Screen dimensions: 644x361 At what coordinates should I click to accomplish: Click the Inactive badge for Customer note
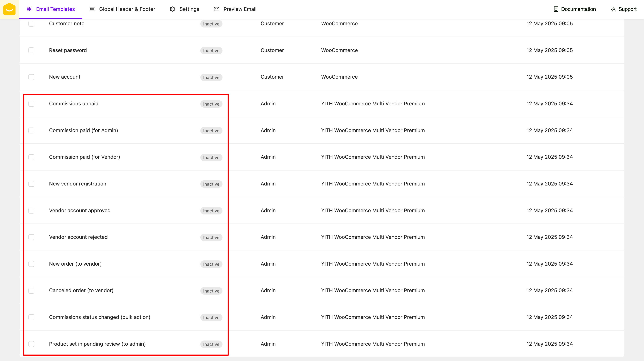(x=211, y=24)
